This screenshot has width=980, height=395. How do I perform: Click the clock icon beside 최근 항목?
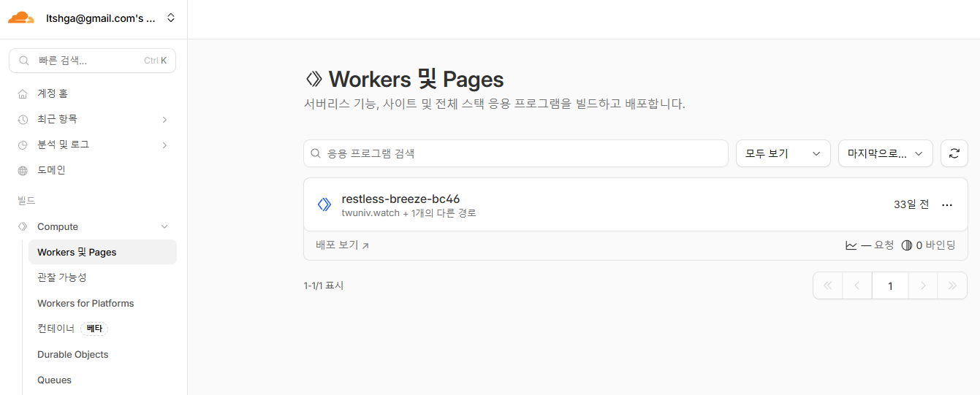[x=23, y=119]
